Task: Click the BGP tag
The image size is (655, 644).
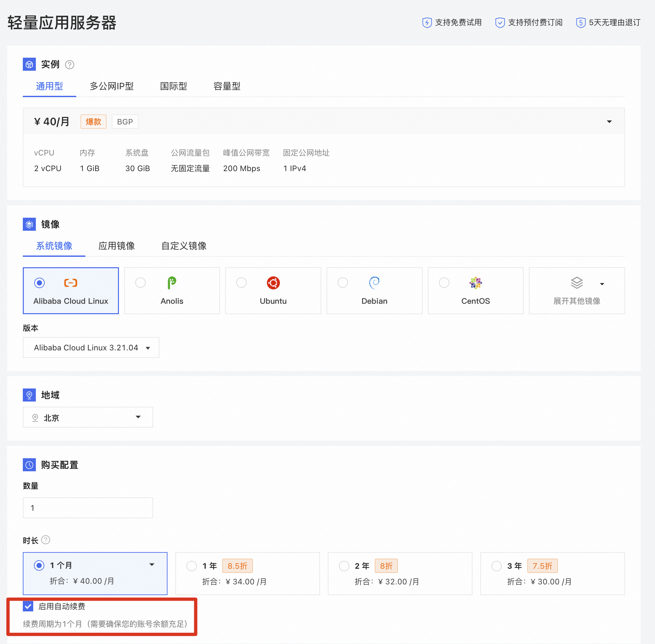Action: (125, 122)
